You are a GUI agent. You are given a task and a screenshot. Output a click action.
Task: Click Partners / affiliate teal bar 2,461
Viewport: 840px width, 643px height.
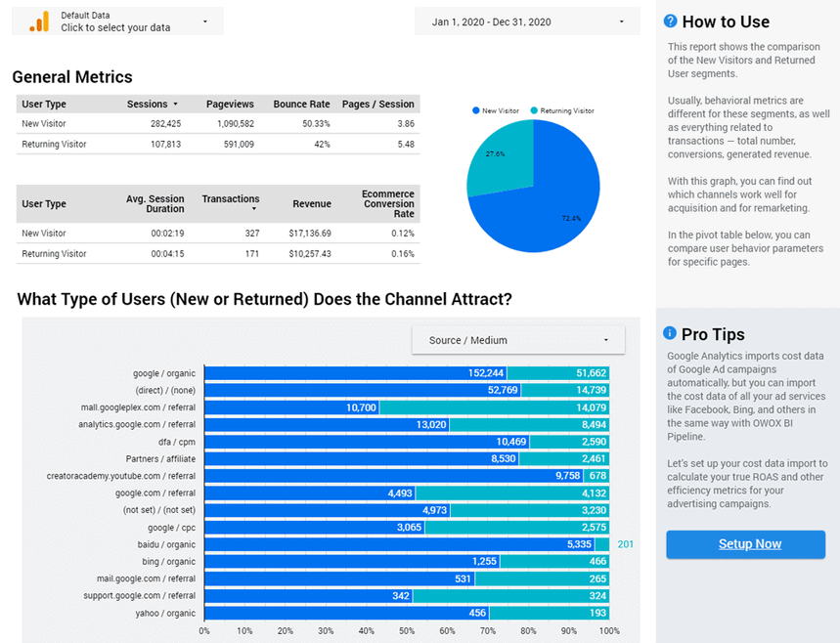point(564,459)
